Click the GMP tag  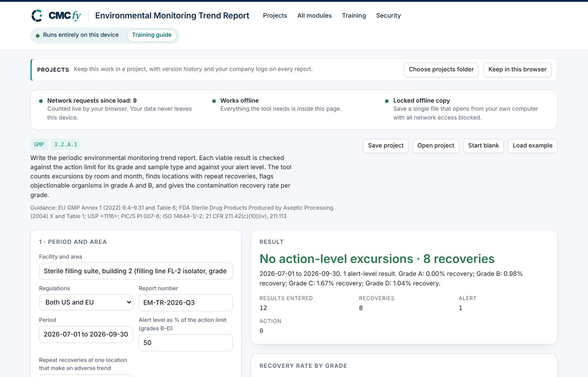click(39, 145)
